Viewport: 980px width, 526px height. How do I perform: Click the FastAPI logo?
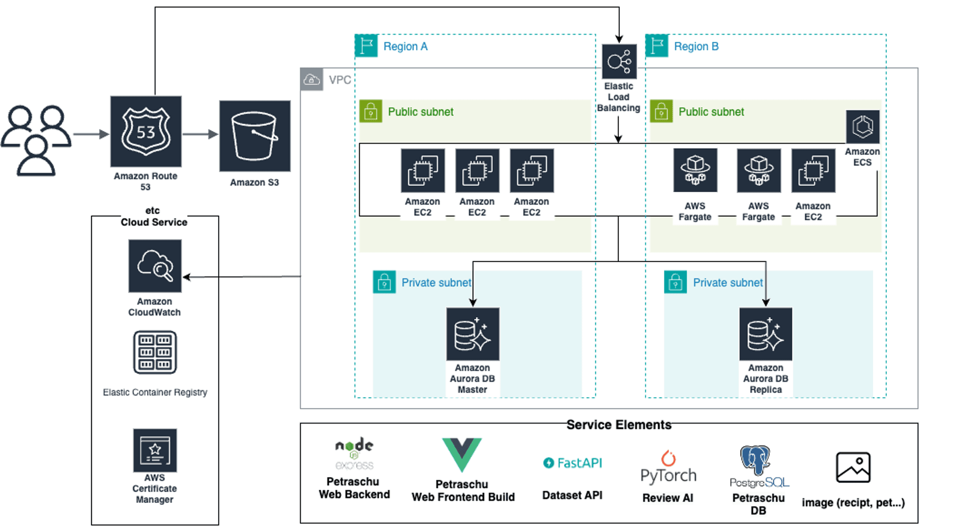coord(573,463)
